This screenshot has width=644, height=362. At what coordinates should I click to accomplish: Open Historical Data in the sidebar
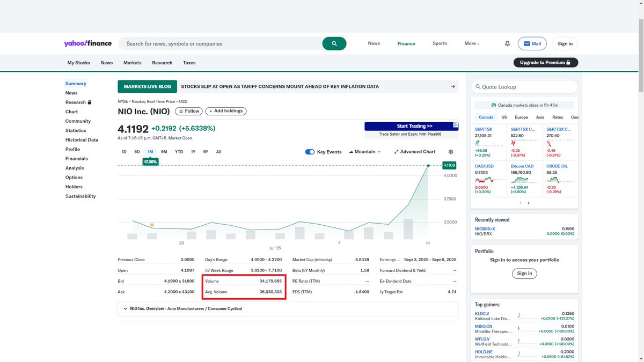82,140
